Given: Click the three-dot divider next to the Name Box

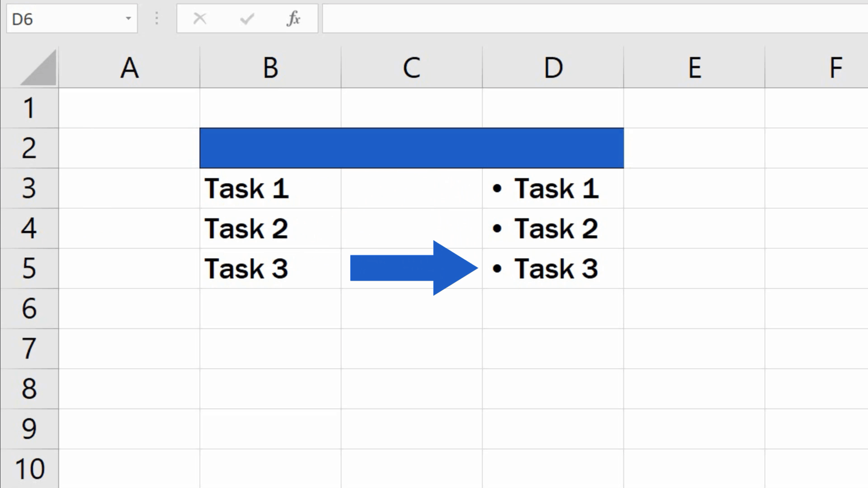Looking at the screenshot, I should point(156,18).
